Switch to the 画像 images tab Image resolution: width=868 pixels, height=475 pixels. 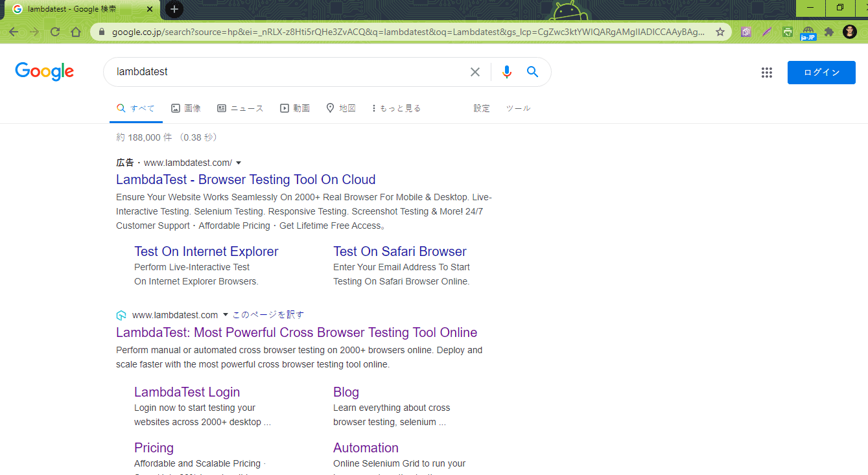pyautogui.click(x=186, y=108)
